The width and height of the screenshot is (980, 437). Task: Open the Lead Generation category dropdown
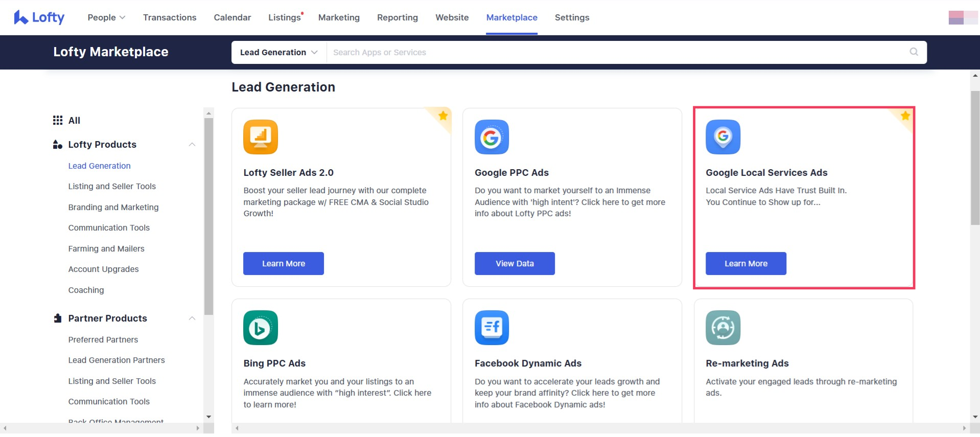[x=278, y=52]
